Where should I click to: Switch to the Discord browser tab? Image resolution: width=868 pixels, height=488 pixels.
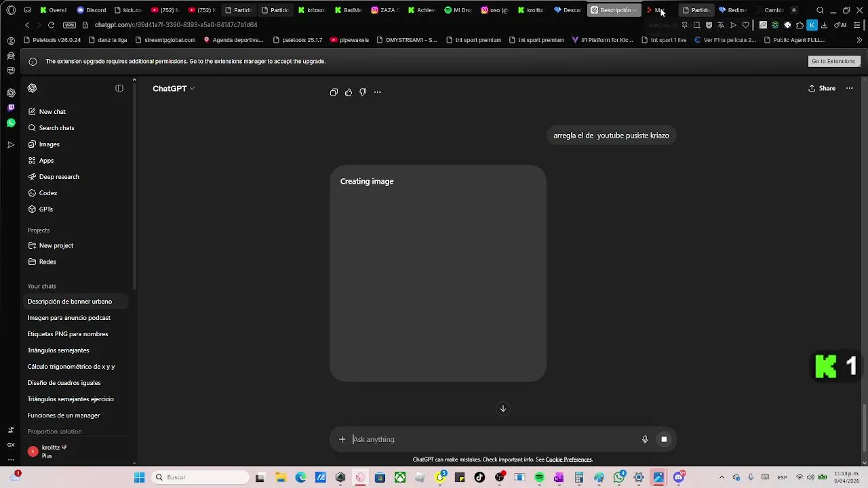pyautogui.click(x=92, y=10)
